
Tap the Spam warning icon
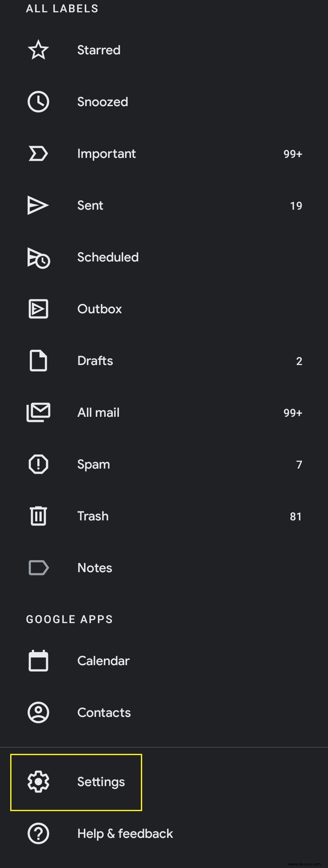click(x=38, y=464)
